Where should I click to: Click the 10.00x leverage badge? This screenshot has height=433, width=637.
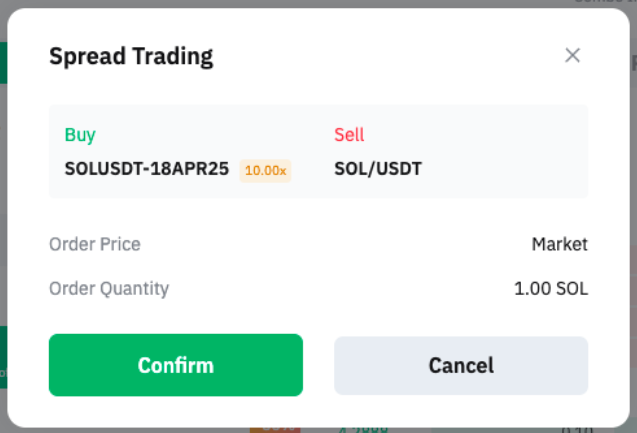coord(265,170)
